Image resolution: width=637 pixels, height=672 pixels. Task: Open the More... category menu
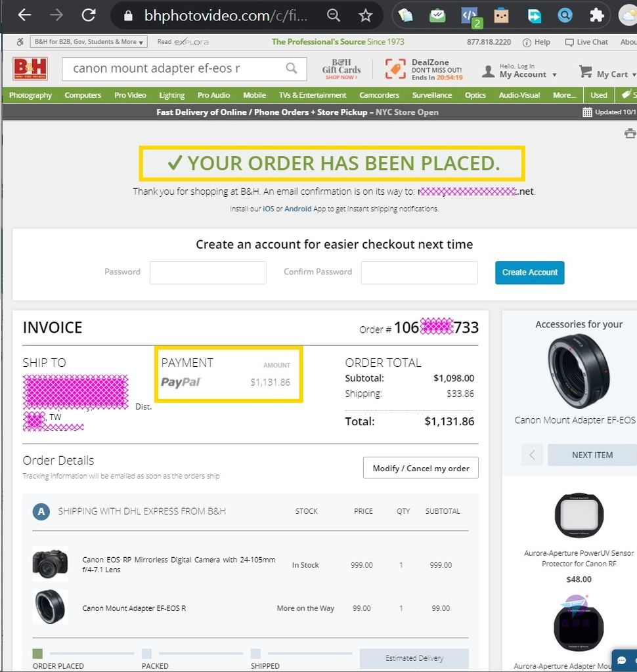click(x=565, y=95)
